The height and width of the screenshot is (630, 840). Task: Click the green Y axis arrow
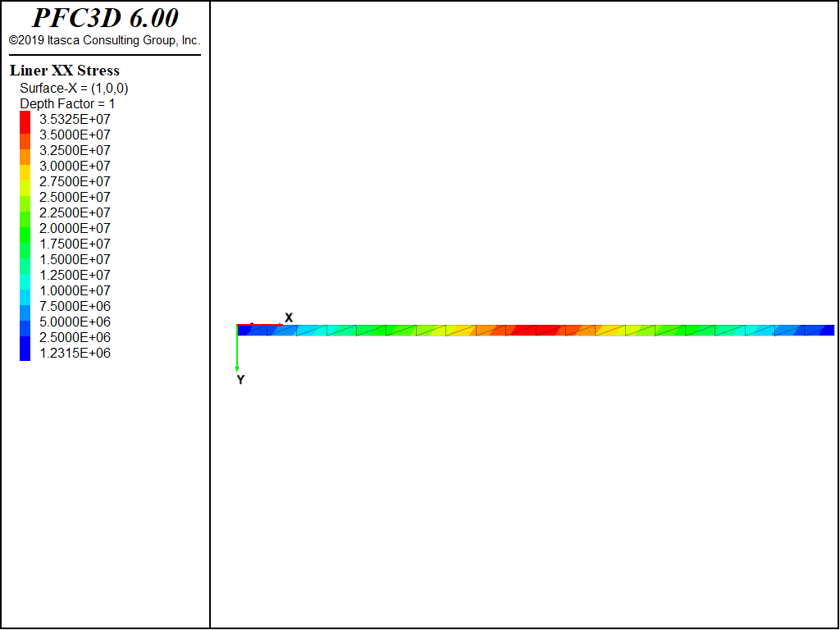click(237, 348)
